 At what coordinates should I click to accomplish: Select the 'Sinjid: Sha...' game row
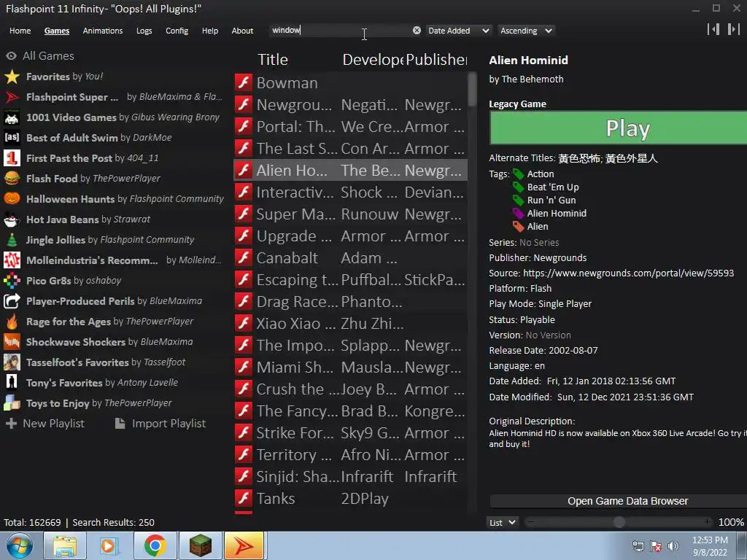[350, 477]
